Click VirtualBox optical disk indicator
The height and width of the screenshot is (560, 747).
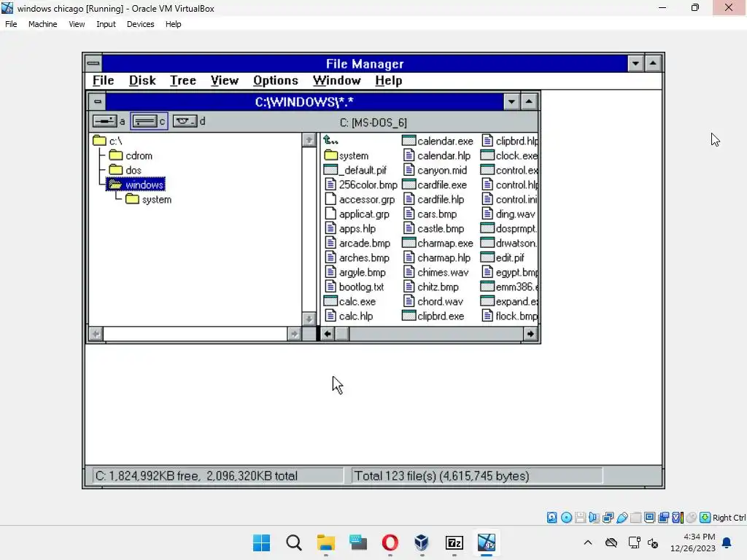tap(566, 517)
